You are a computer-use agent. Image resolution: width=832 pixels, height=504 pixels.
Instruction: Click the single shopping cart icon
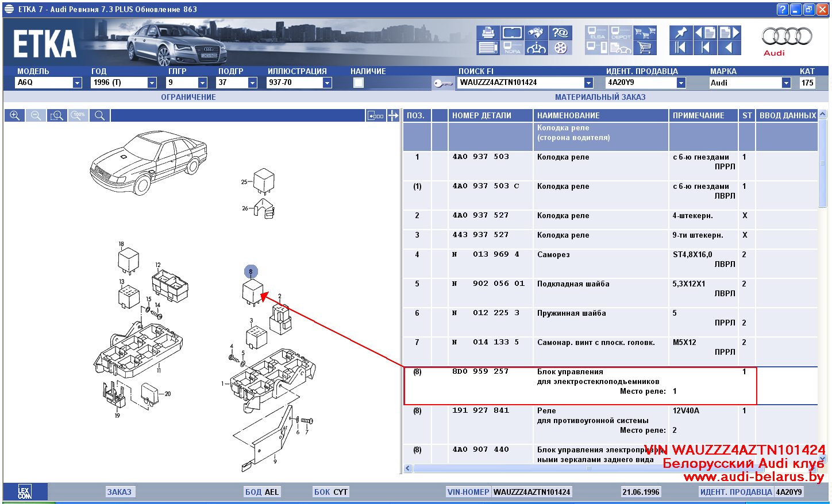click(645, 48)
